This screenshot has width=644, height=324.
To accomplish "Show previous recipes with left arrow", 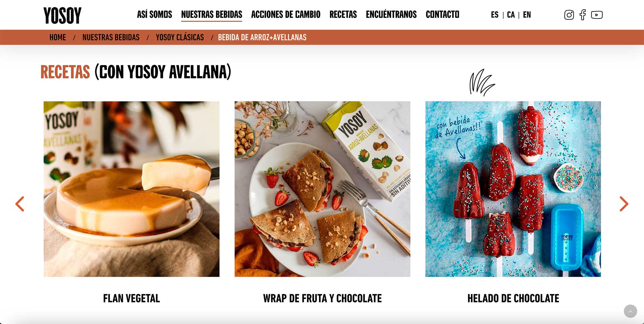I will tap(20, 204).
